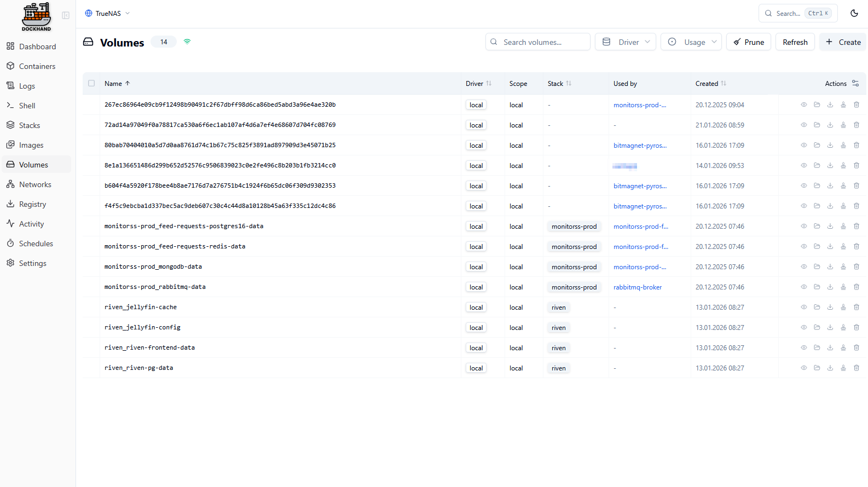This screenshot has height=487, width=868.
Task: Open column settings icon next to Actions
Action: click(x=855, y=84)
